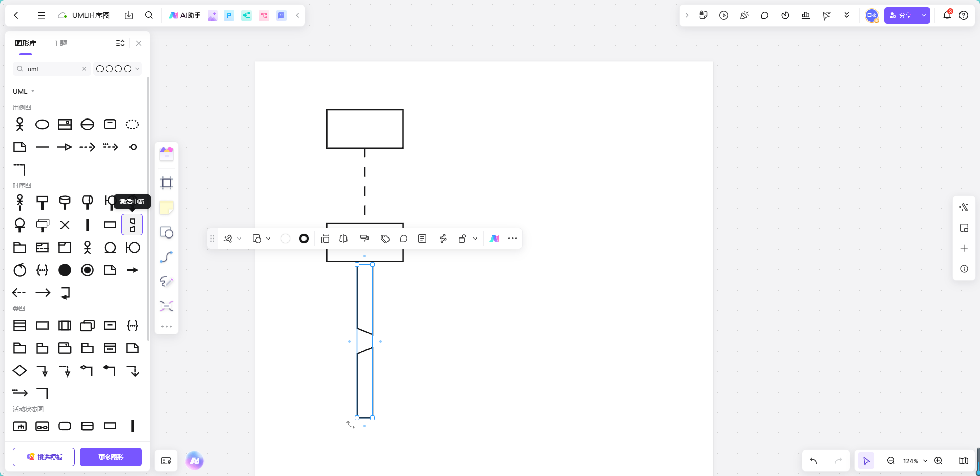The image size is (980, 476).
Task: Add a comment from floating toolbar
Action: point(404,239)
